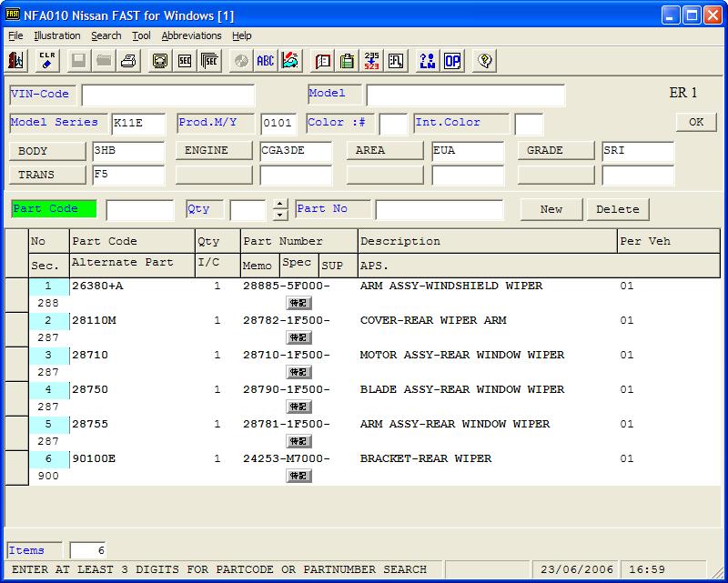This screenshot has width=728, height=583.
Task: Click the CLR eraser clear icon
Action: [x=47, y=61]
